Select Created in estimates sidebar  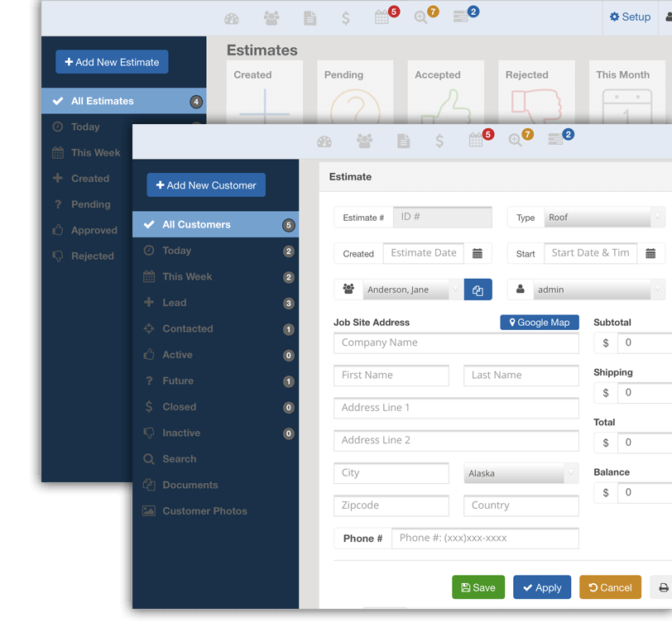coord(87,179)
